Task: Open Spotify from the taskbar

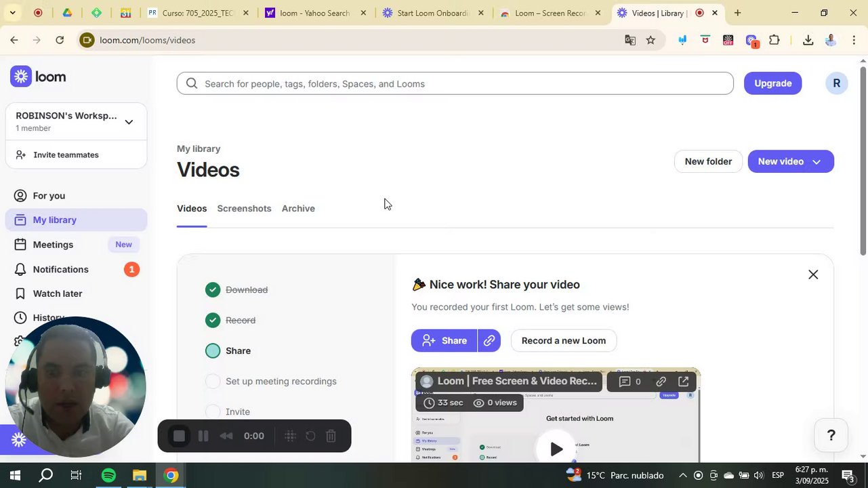Action: [x=108, y=475]
